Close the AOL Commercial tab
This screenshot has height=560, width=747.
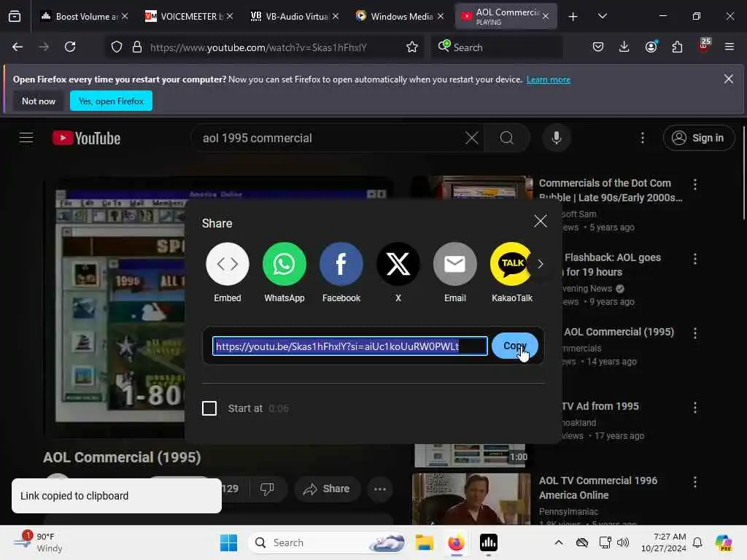pos(546,16)
